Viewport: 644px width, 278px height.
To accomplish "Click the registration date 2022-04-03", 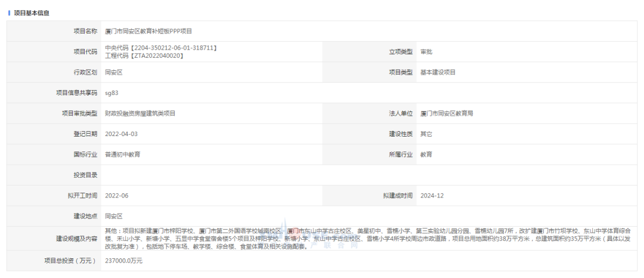I will (x=121, y=134).
